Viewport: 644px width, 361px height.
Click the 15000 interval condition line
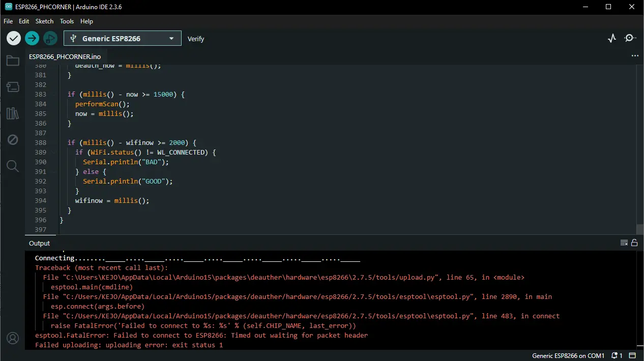(x=126, y=95)
